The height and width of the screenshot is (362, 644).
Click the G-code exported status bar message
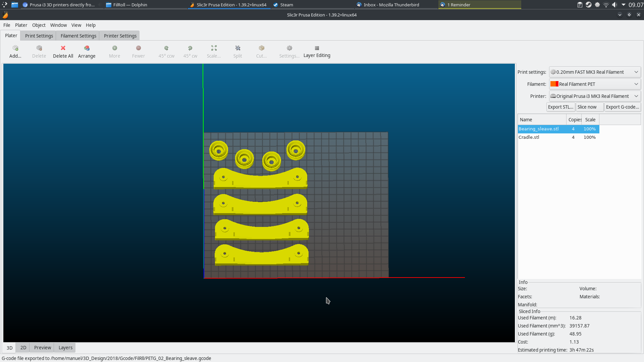tap(106, 358)
